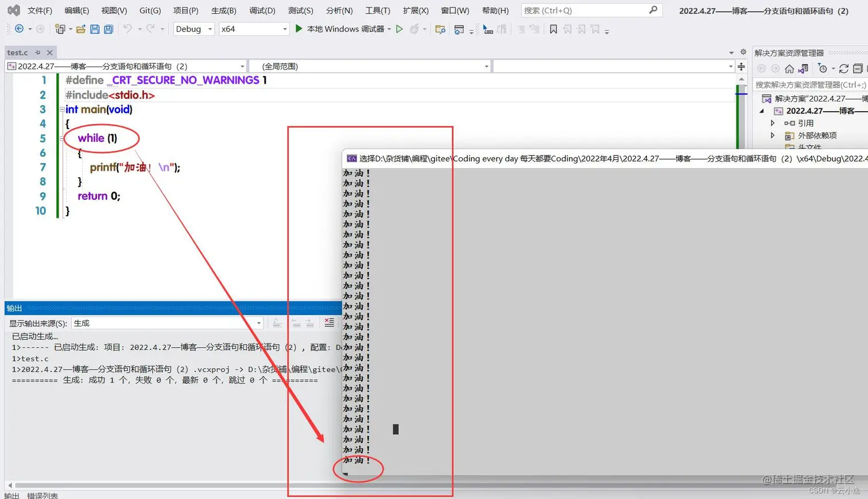Click the open file folder icon
Viewport: 868px width, 499px height.
[81, 29]
